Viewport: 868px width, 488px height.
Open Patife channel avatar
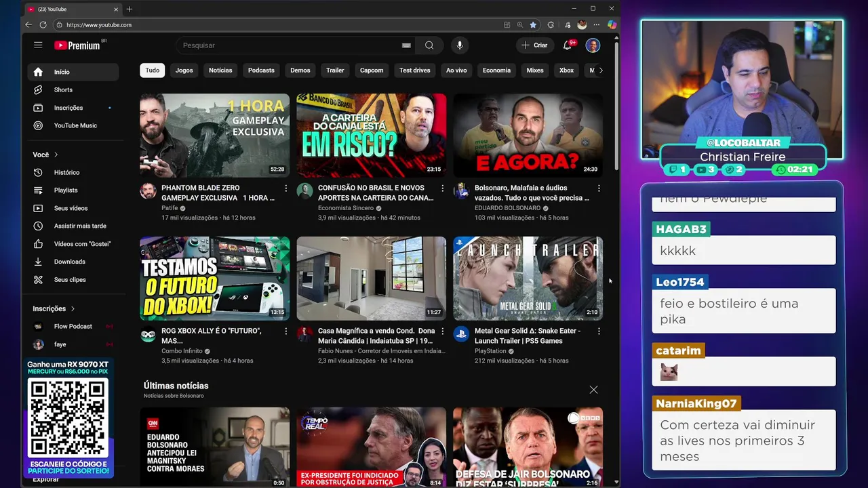point(148,191)
